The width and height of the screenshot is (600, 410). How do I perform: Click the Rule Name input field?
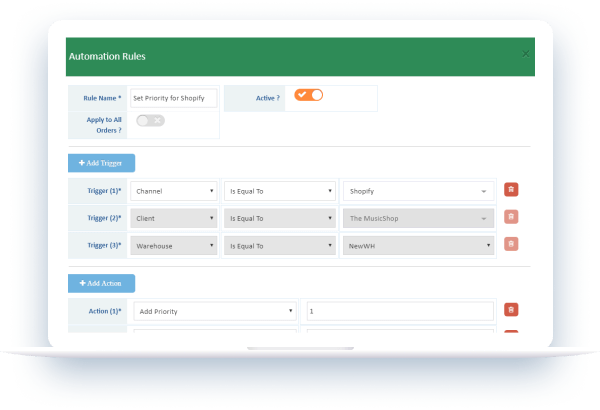174,98
